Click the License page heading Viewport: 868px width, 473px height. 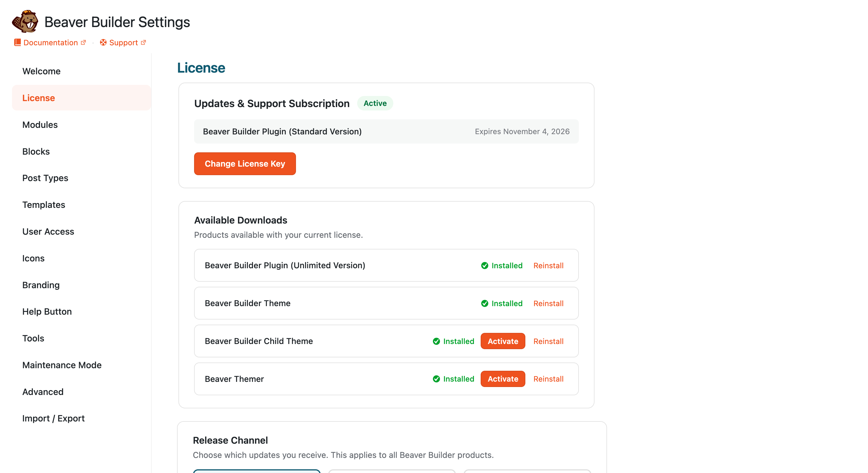(x=201, y=68)
